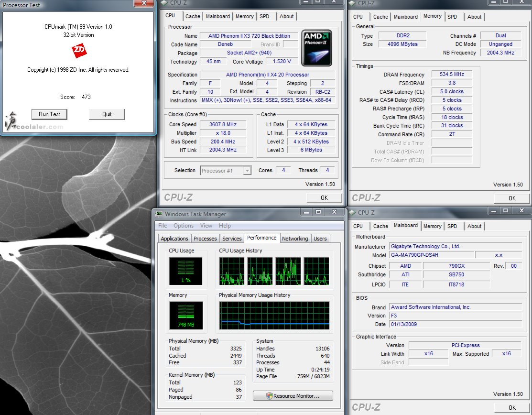Select the CPU tab in the CPU-Z memory timings window
532x415 pixels.
tap(358, 17)
